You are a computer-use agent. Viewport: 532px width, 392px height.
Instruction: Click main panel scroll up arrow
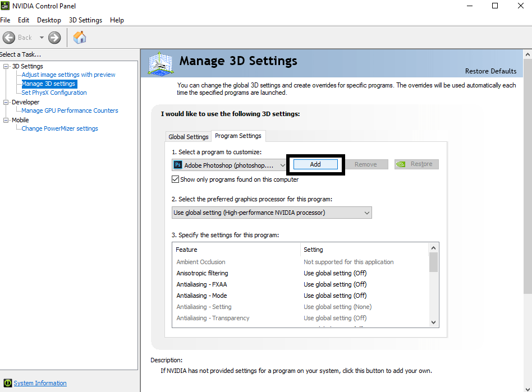pos(528,54)
